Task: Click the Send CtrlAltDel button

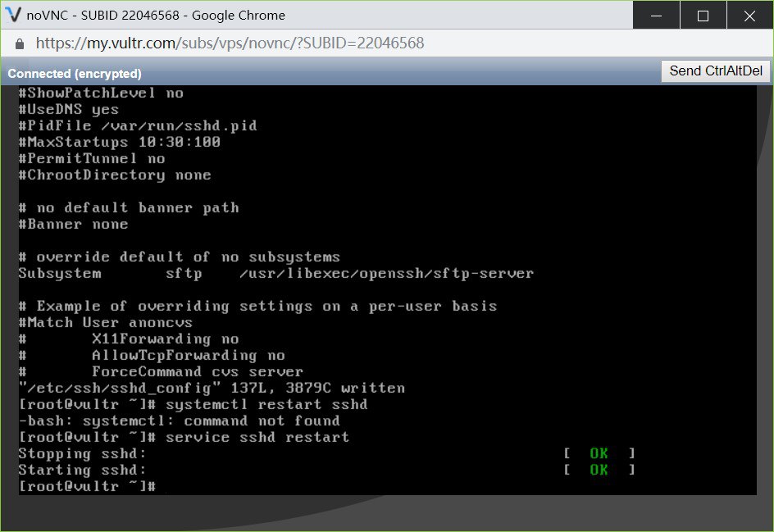Action: pyautogui.click(x=716, y=71)
